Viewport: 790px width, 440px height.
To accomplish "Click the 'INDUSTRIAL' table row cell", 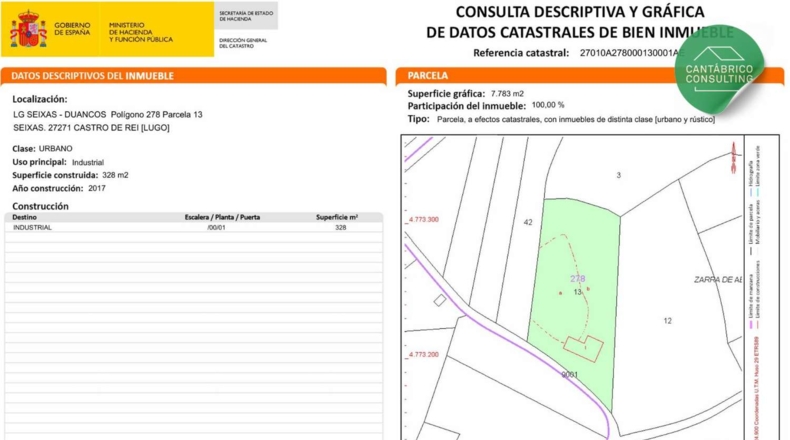I will 32,227.
